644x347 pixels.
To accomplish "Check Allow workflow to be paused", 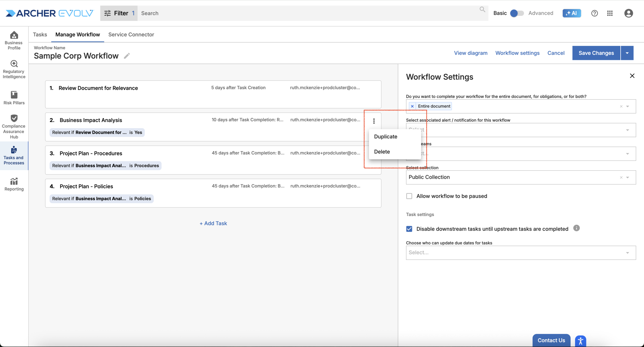I will [x=409, y=196].
